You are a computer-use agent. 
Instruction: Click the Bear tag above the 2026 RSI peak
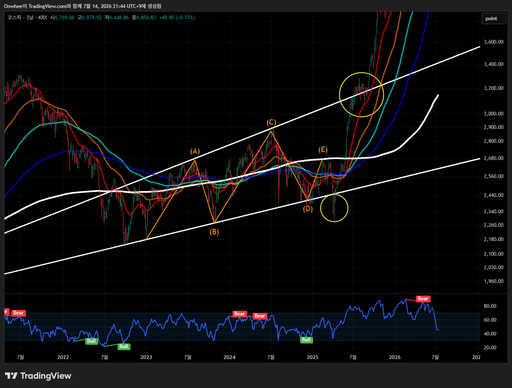point(423,299)
